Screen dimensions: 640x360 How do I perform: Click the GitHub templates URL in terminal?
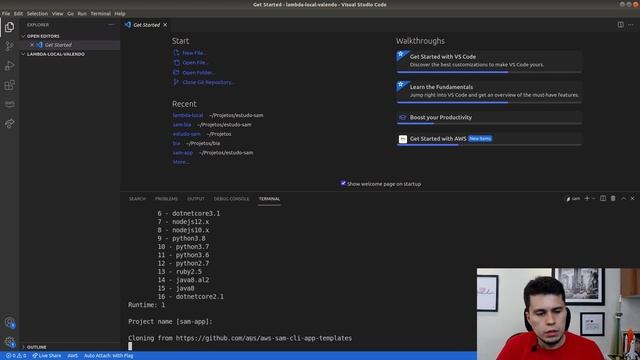click(264, 338)
